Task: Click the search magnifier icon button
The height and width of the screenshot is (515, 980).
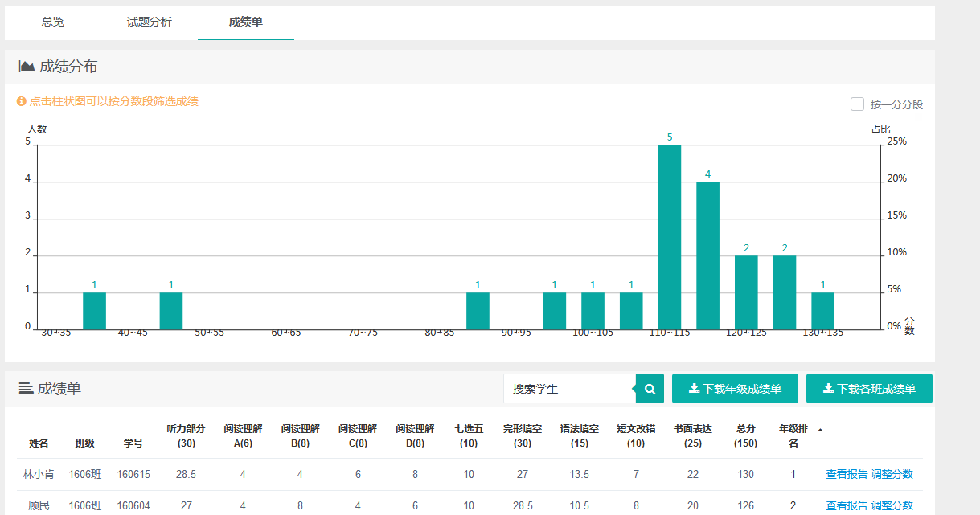Action: click(x=650, y=389)
